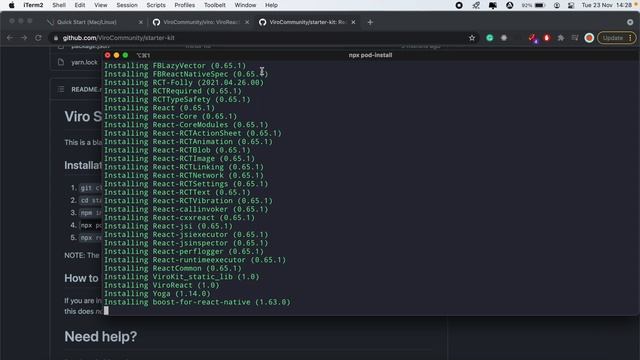640x360 pixels.
Task: Click the gray circular extension icon
Action: click(504, 38)
